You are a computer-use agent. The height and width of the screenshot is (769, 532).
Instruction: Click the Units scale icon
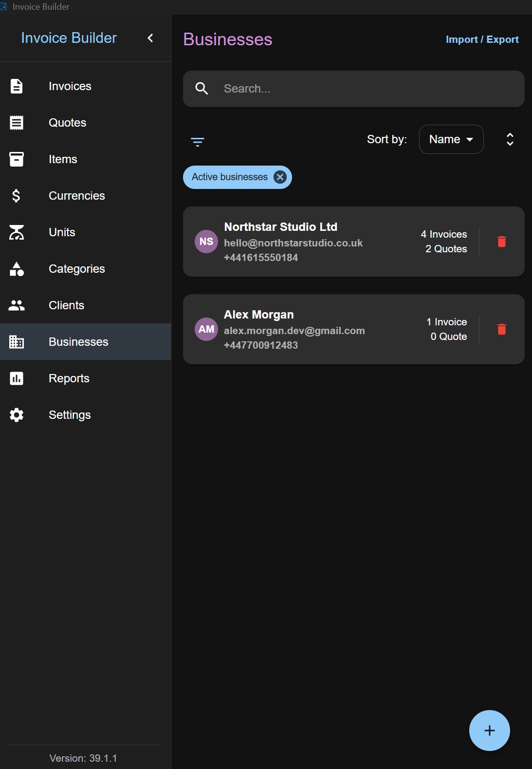pyautogui.click(x=17, y=232)
